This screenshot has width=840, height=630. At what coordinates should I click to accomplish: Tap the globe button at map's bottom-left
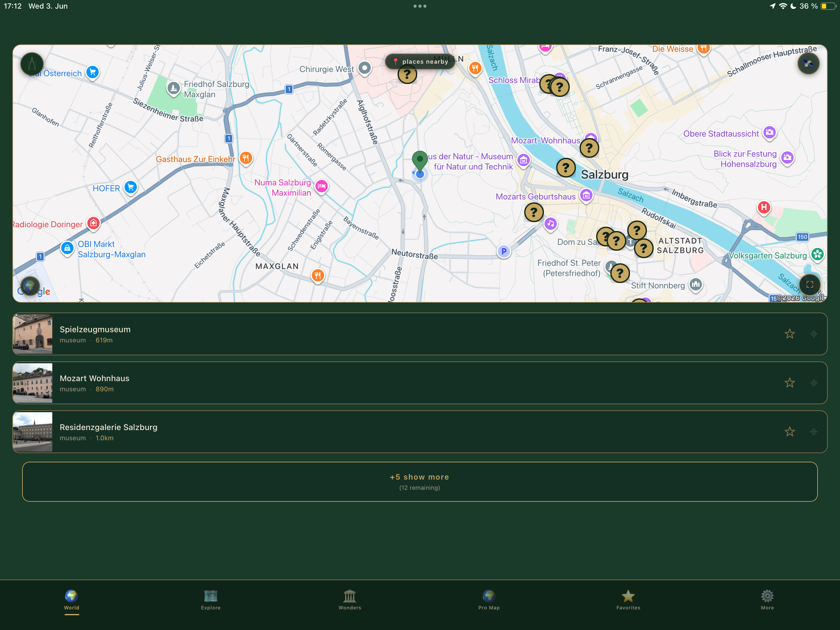tap(30, 286)
